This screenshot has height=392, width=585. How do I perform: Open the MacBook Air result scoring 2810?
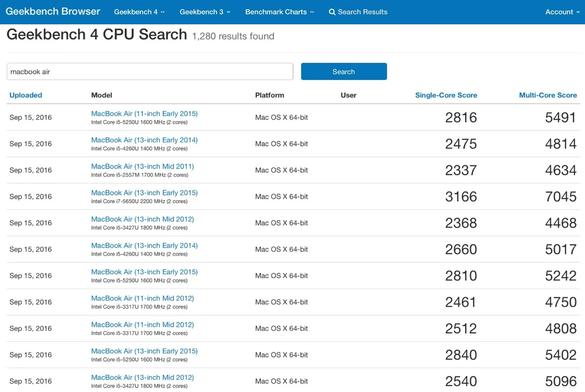click(x=144, y=272)
